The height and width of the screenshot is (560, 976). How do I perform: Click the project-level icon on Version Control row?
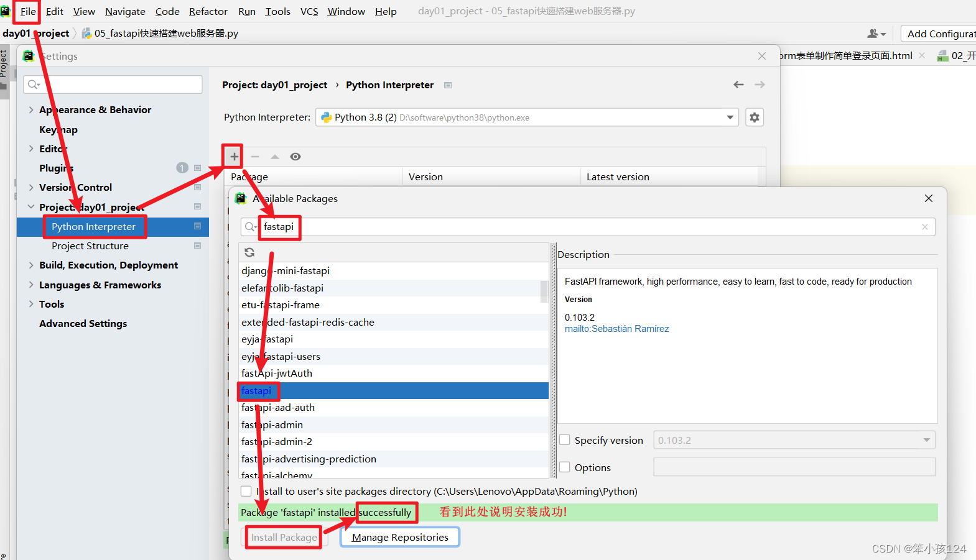[x=198, y=187]
